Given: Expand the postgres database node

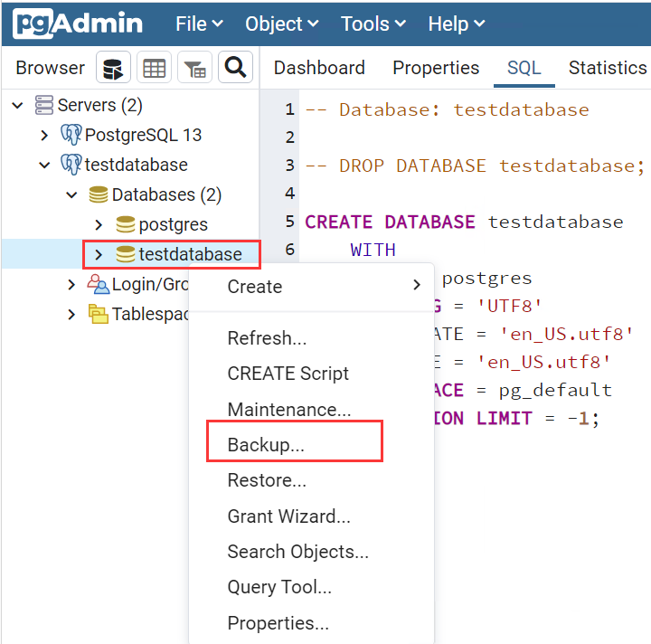Looking at the screenshot, I should [x=99, y=224].
